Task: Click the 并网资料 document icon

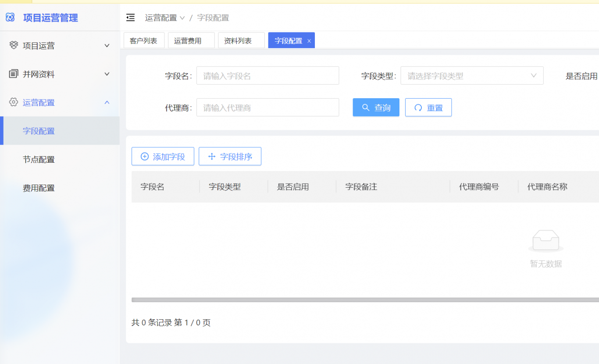Action: pos(14,74)
